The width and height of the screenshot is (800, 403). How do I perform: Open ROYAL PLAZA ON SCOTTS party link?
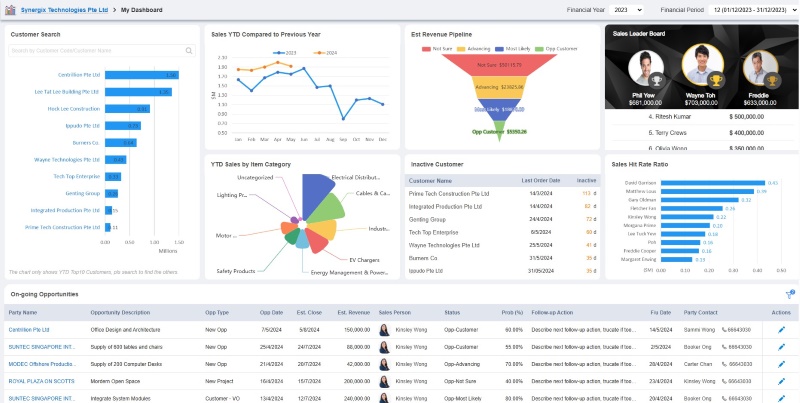click(43, 381)
